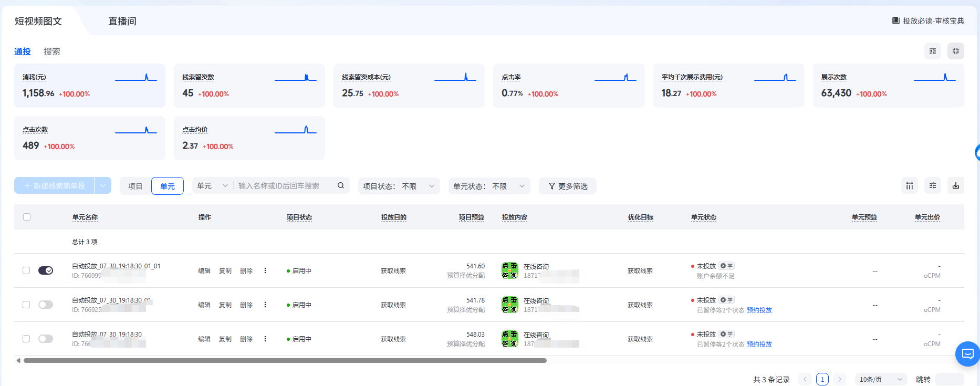Click the creative thumbnail in 541.78 row
Screen dimensions: 980x386
tap(510, 305)
